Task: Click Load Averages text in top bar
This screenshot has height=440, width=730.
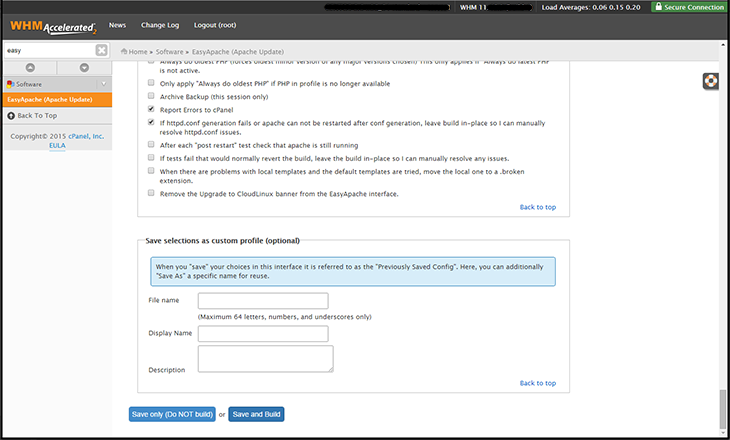Action: coord(591,7)
